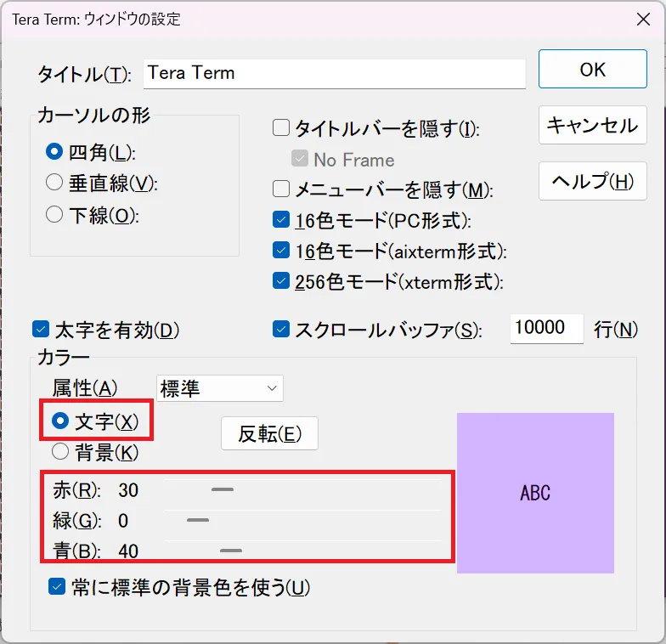Image resolution: width=666 pixels, height=644 pixels.
Task: Select 垂直線(V) cursor shape
Action: point(54,182)
